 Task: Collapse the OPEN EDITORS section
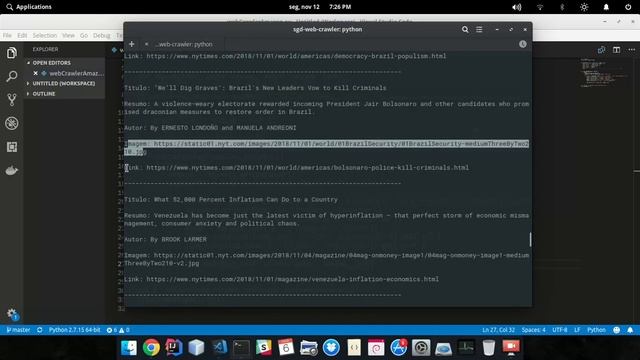pos(52,62)
